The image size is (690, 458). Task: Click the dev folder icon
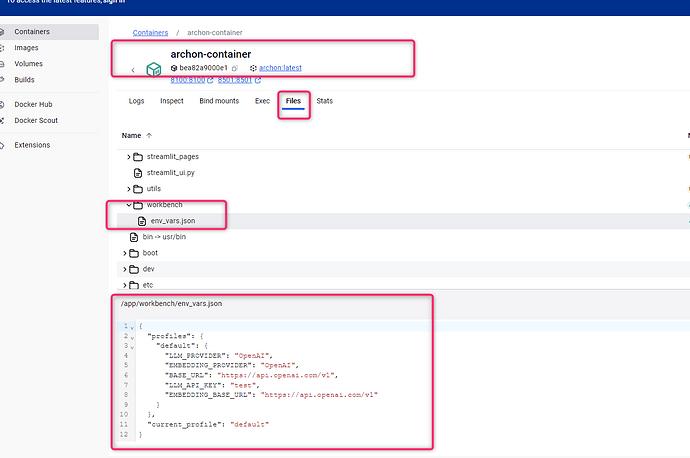point(134,269)
